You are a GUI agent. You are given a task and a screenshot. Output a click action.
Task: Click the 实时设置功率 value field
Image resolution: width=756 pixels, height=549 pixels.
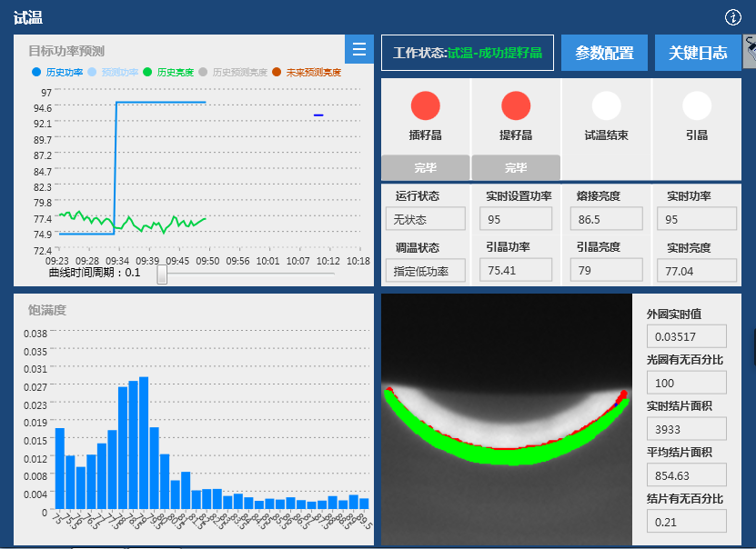click(x=515, y=219)
